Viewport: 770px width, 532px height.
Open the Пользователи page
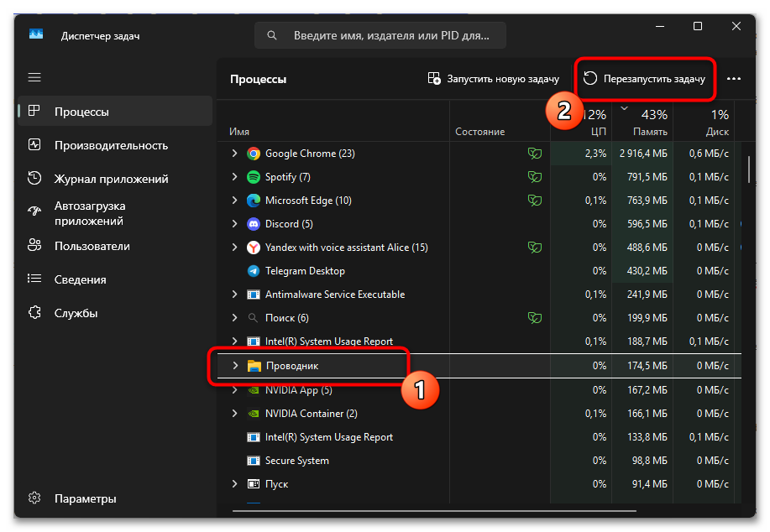point(115,247)
